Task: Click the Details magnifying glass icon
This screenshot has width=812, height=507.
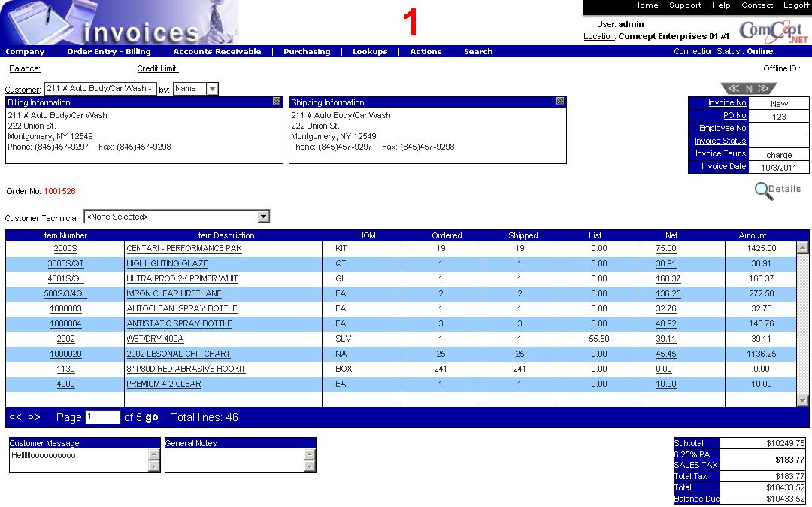Action: click(764, 191)
